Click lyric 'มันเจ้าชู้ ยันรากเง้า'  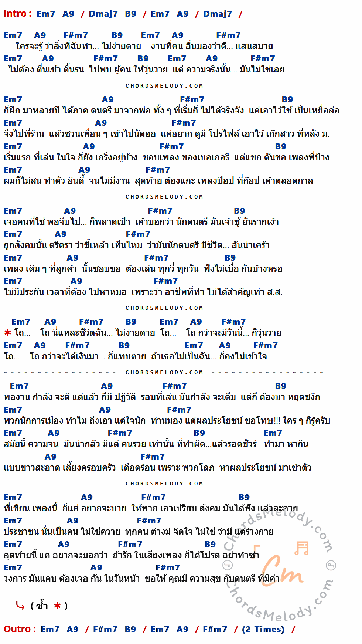point(245,222)
